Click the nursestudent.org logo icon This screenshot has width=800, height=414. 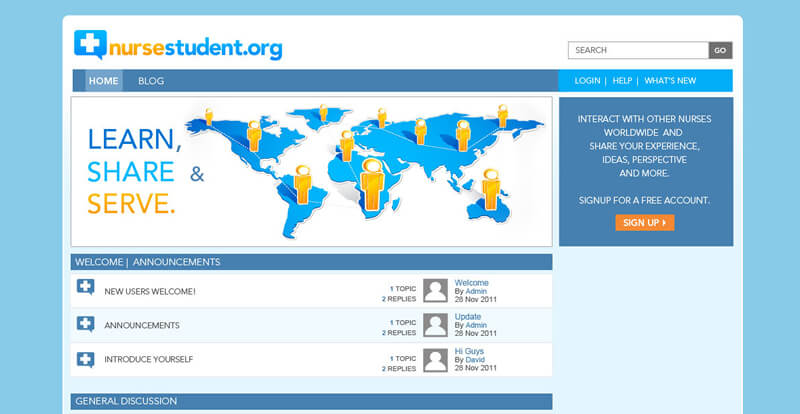(x=90, y=45)
